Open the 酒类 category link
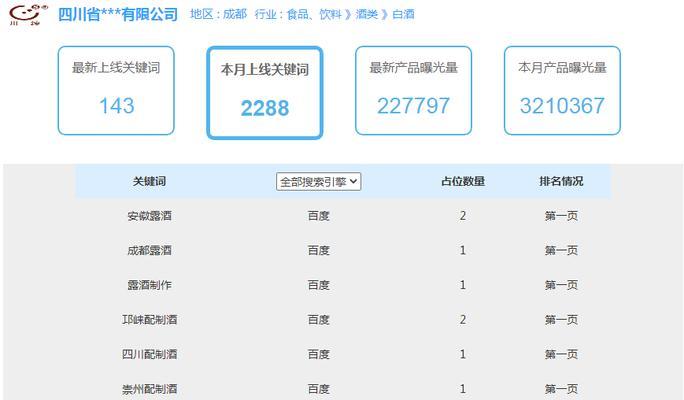Screen dimensions: 684x400 click(366, 14)
